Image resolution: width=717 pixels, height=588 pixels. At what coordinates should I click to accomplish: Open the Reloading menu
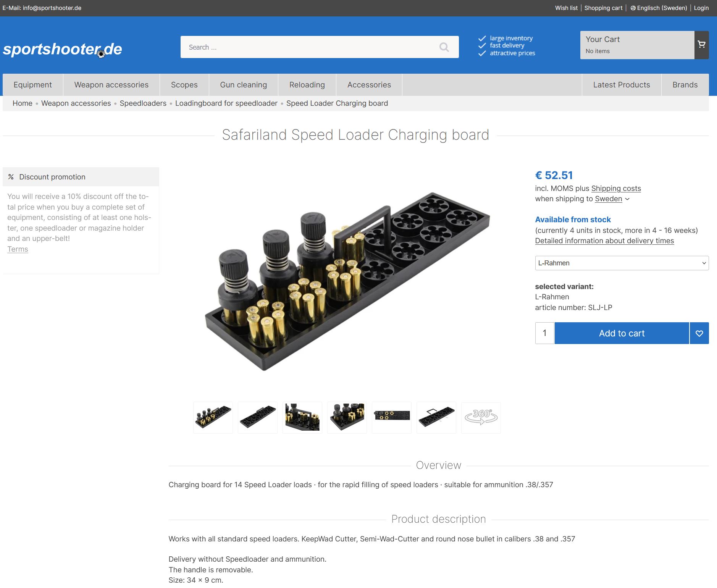point(307,85)
